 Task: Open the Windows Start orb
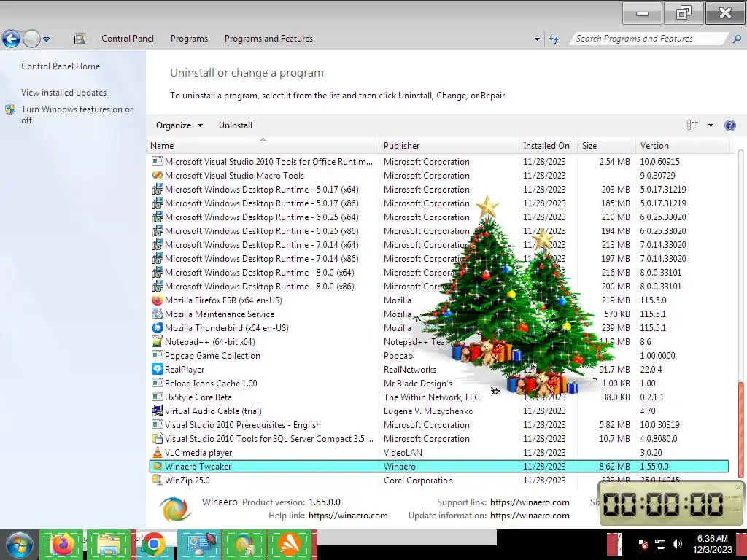[19, 545]
